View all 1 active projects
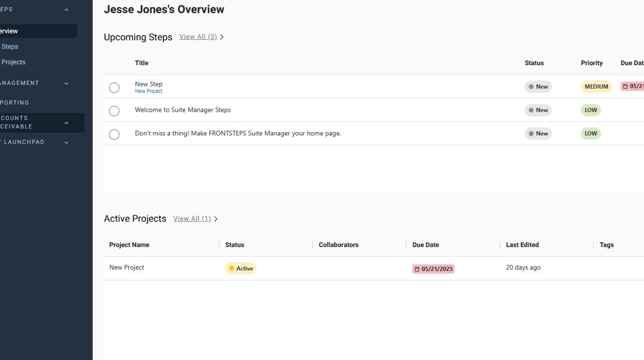Image resolution: width=644 pixels, height=360 pixels. click(192, 219)
